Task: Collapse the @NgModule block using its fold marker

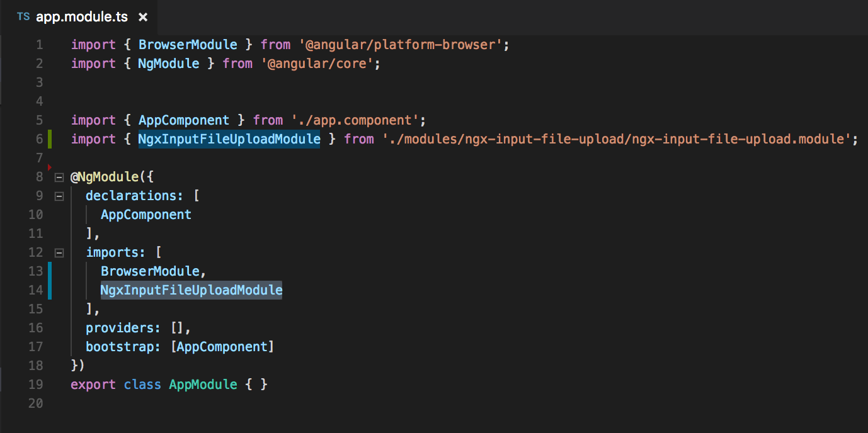Action: 58,177
